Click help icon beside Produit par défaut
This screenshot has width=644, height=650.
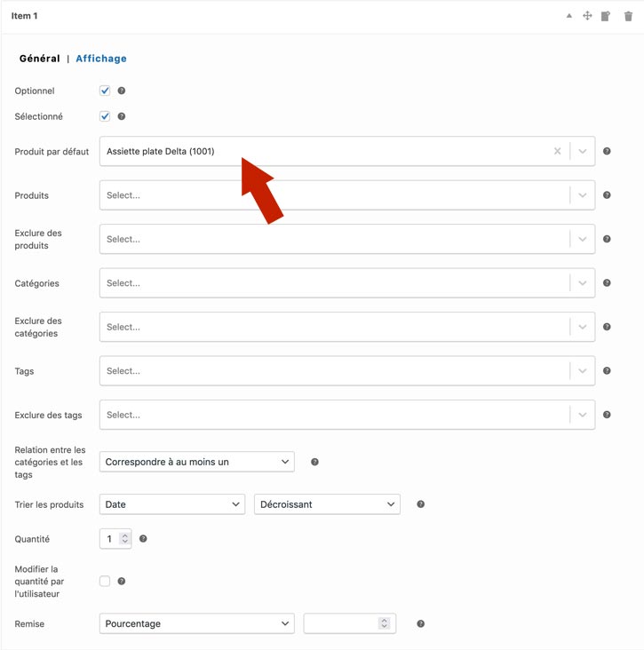(607, 151)
